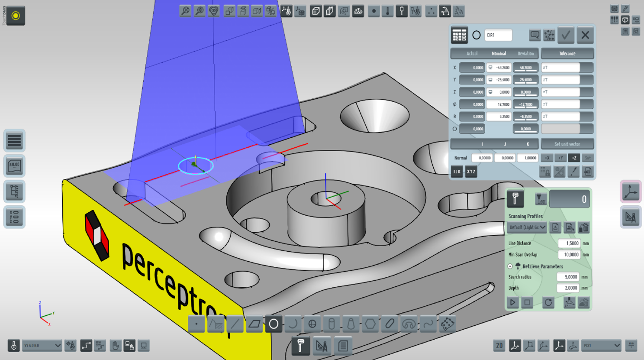Click the Line Distance field 1,5000

click(569, 243)
